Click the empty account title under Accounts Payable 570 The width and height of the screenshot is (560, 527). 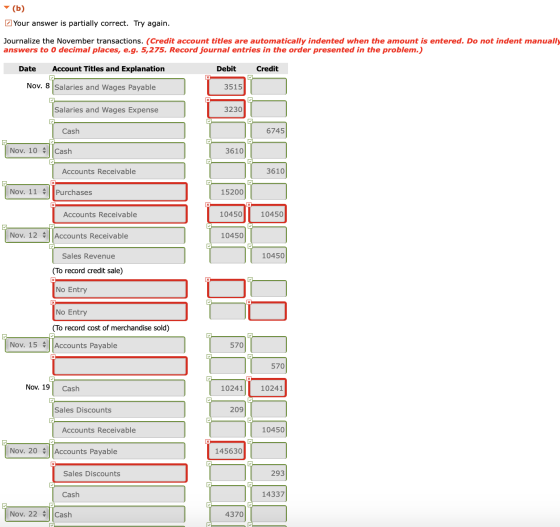[x=120, y=366]
